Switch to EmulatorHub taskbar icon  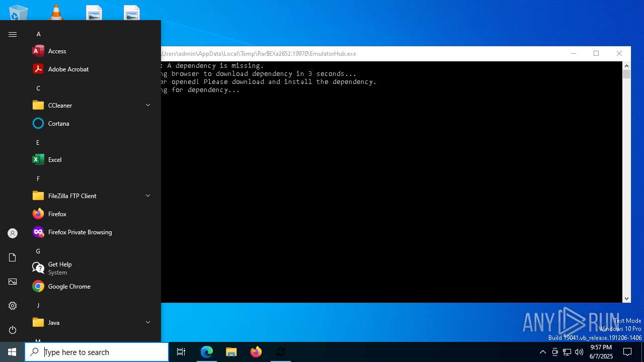tap(281, 352)
